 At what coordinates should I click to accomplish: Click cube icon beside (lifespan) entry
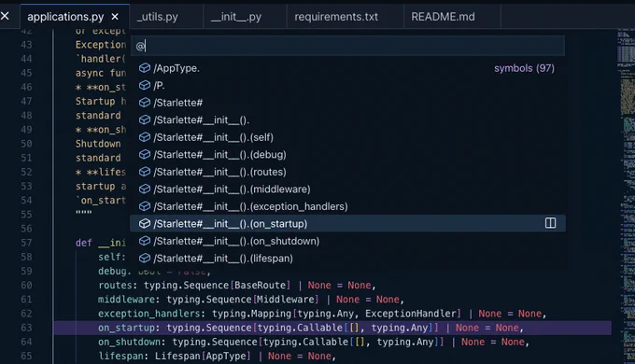pos(145,259)
